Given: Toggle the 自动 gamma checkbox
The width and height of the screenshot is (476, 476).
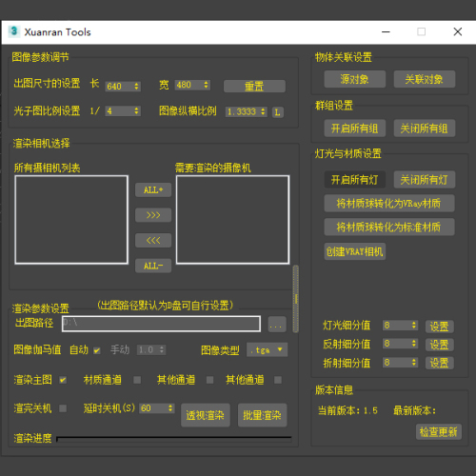Looking at the screenshot, I should pos(97,350).
